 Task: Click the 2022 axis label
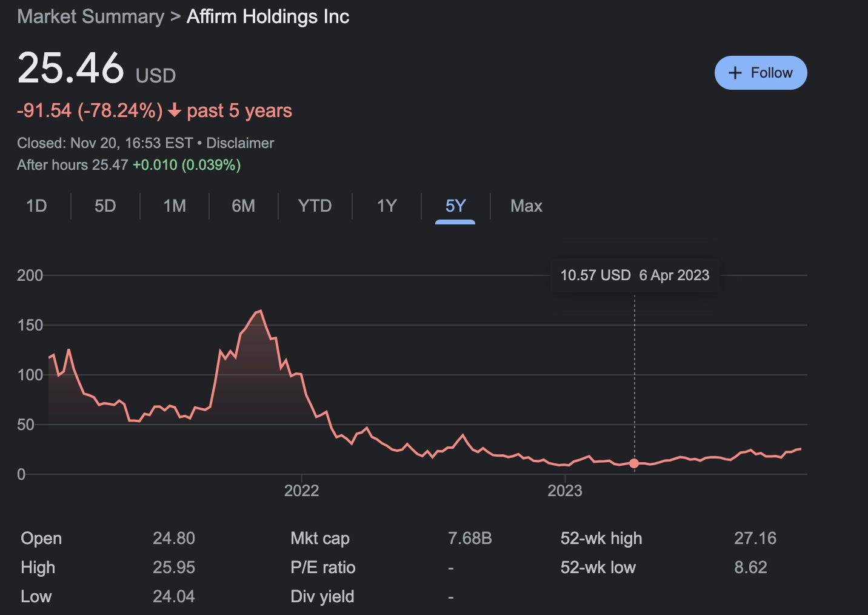tap(301, 491)
